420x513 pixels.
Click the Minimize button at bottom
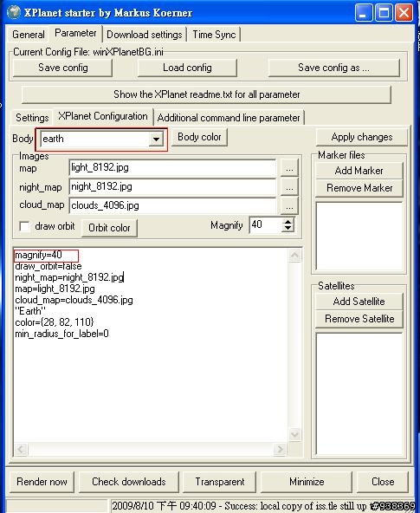click(307, 482)
